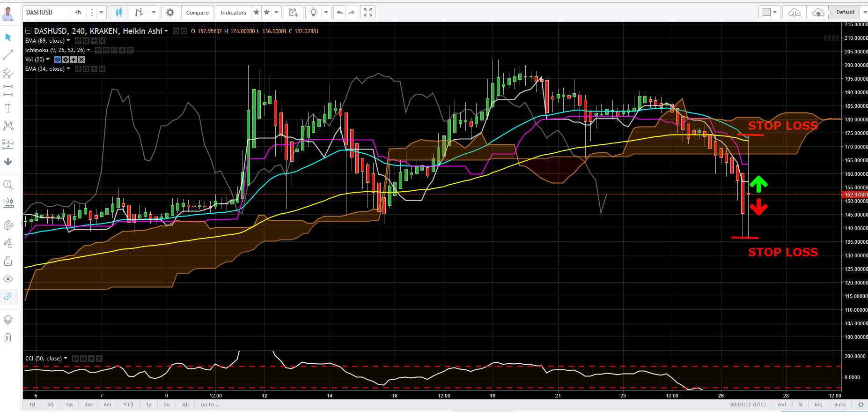This screenshot has width=868, height=412.
Task: Open the Indicators dialog
Action: coord(234,12)
